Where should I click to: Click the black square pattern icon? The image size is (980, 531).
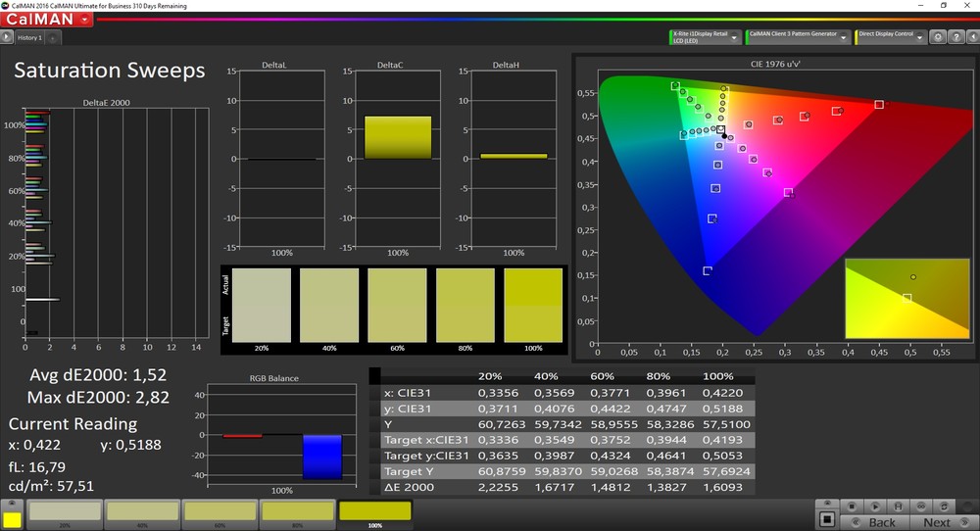(827, 517)
